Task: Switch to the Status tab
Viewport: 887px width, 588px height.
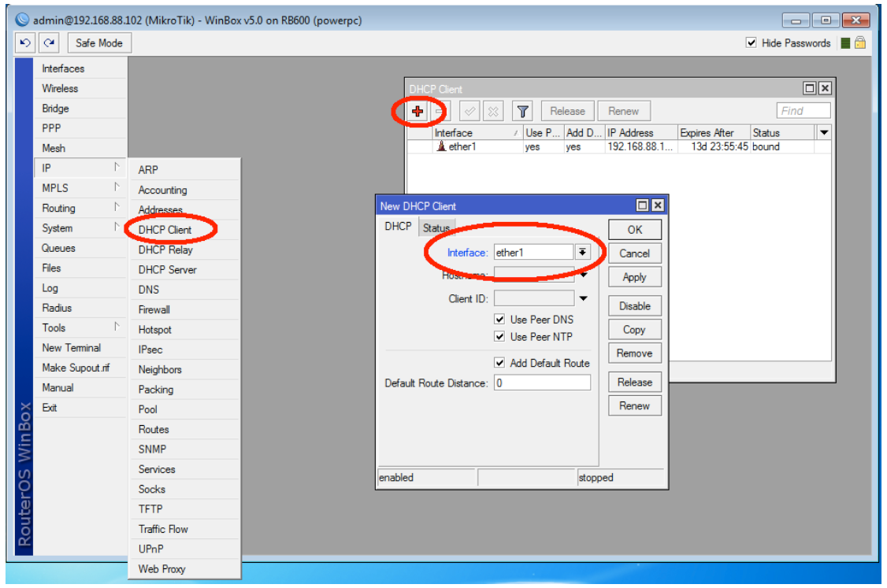Action: (x=436, y=227)
